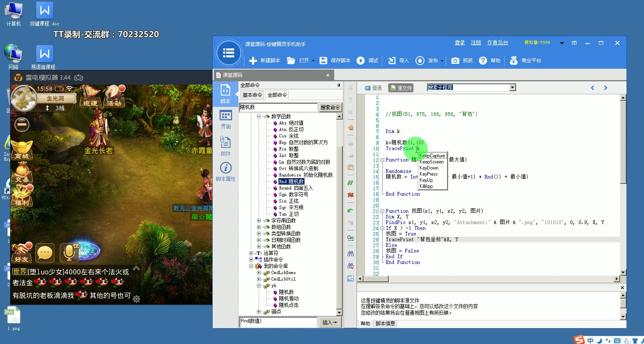Screen dimensions: 644x344
Task: Start debugging with 调试 button
Action: [x=368, y=61]
